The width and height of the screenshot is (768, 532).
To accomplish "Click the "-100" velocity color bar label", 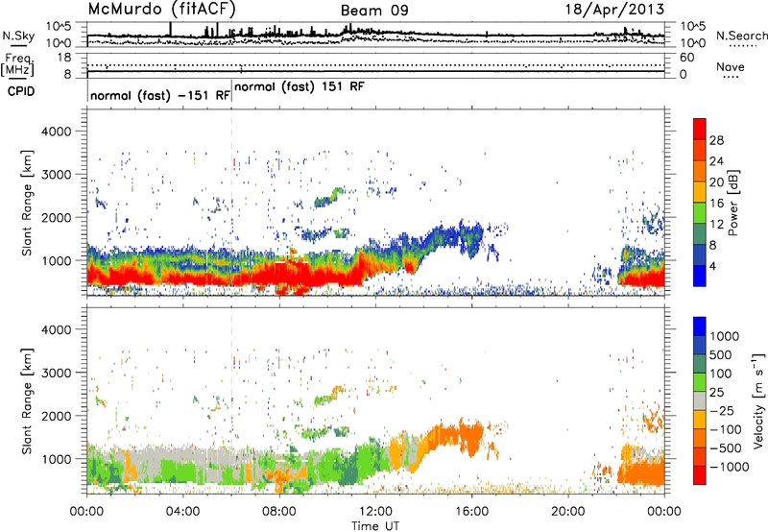I will (x=727, y=429).
